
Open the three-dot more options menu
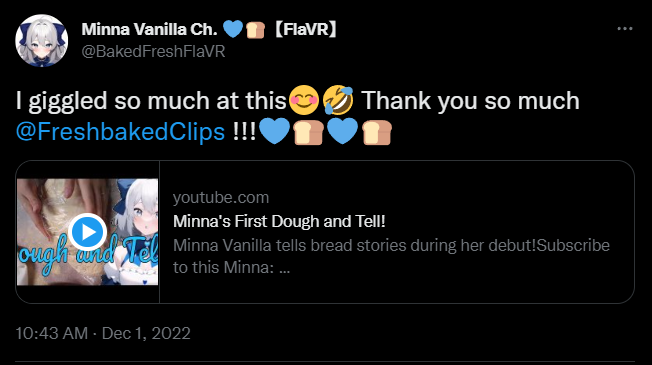point(625,29)
